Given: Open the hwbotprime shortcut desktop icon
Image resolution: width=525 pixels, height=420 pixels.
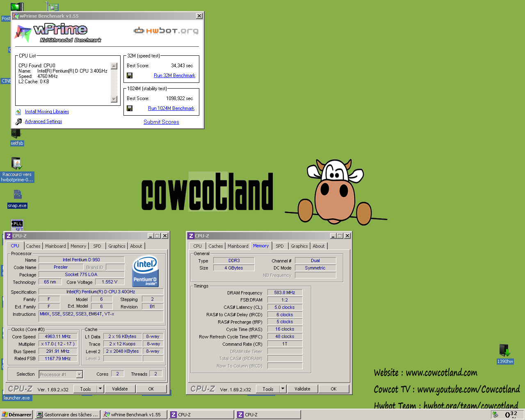Looking at the screenshot, I should coord(17,169).
